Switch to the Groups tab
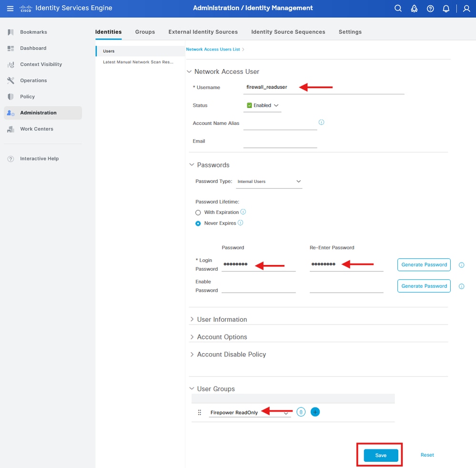This screenshot has height=468, width=476. click(145, 32)
